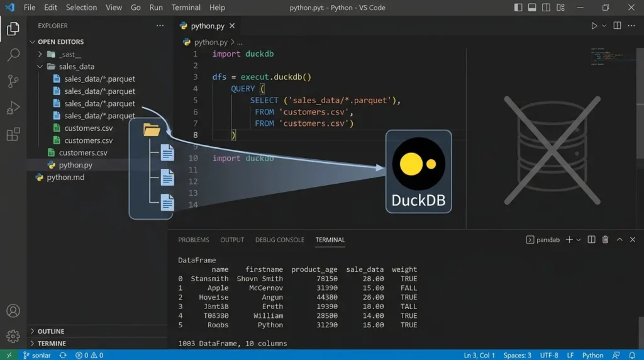Open Run and Debug view

[13, 108]
